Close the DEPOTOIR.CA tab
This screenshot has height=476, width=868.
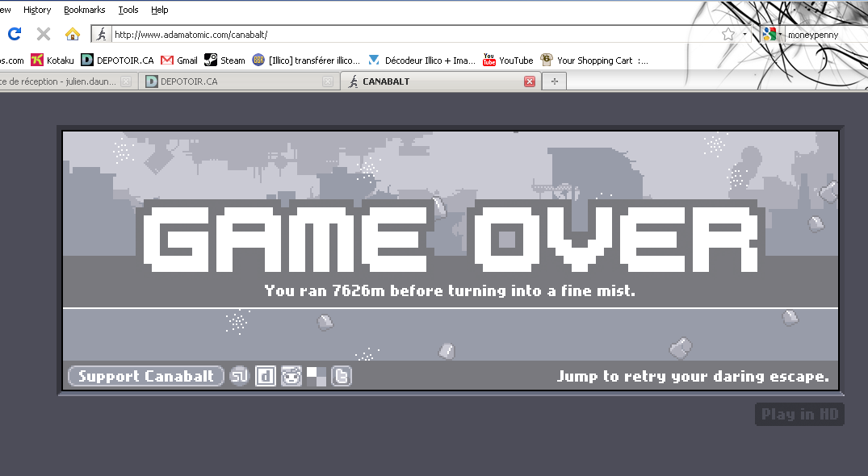328,81
